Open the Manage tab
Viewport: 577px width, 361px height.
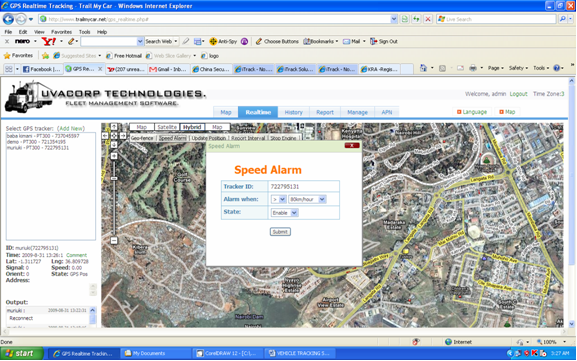tap(357, 112)
